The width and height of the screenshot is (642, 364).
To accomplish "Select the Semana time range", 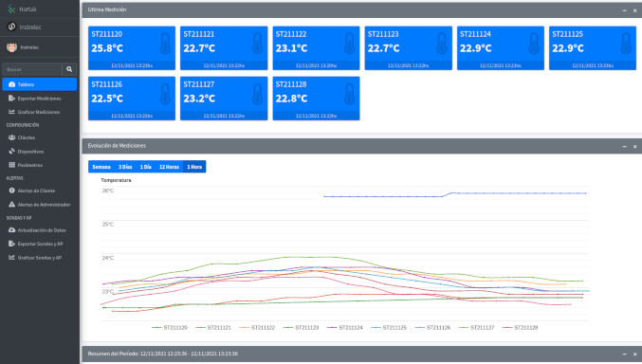I will coord(101,167).
